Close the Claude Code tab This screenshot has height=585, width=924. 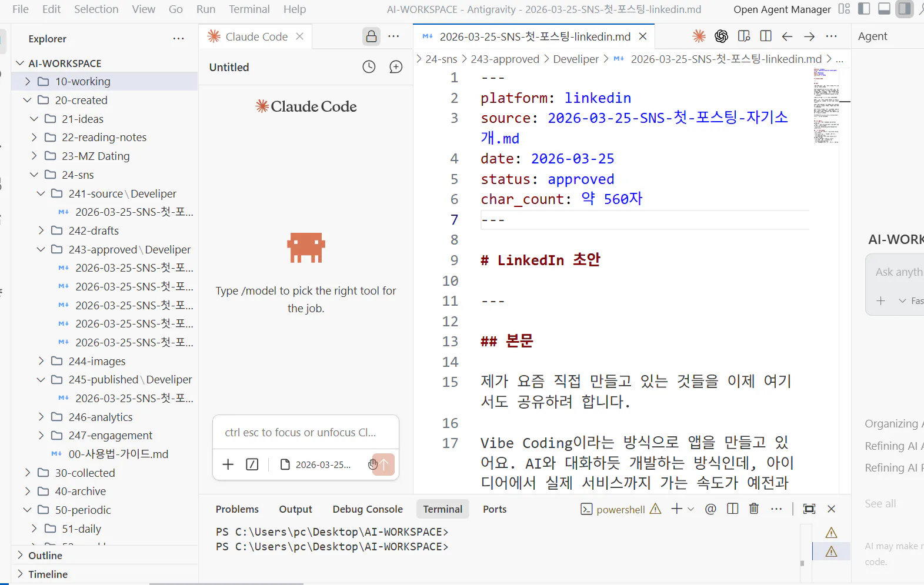pos(300,36)
